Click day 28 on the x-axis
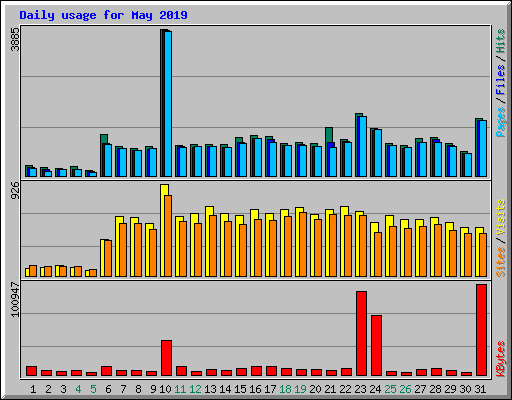Screen dimensions: 512x400 (435, 389)
